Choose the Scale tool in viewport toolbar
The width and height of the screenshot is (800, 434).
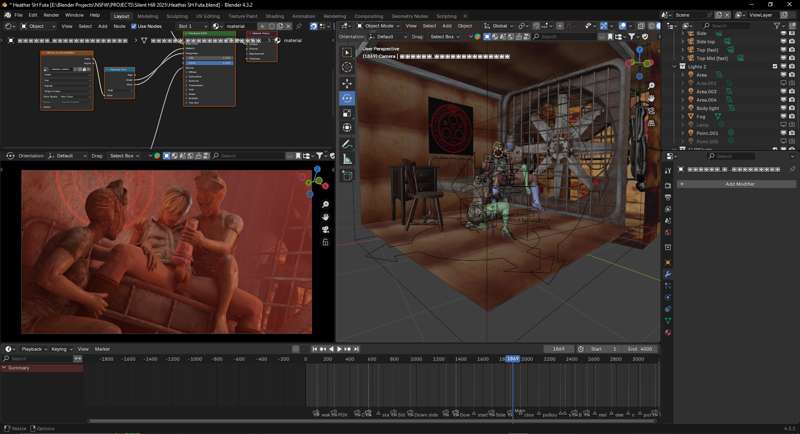coord(347,112)
